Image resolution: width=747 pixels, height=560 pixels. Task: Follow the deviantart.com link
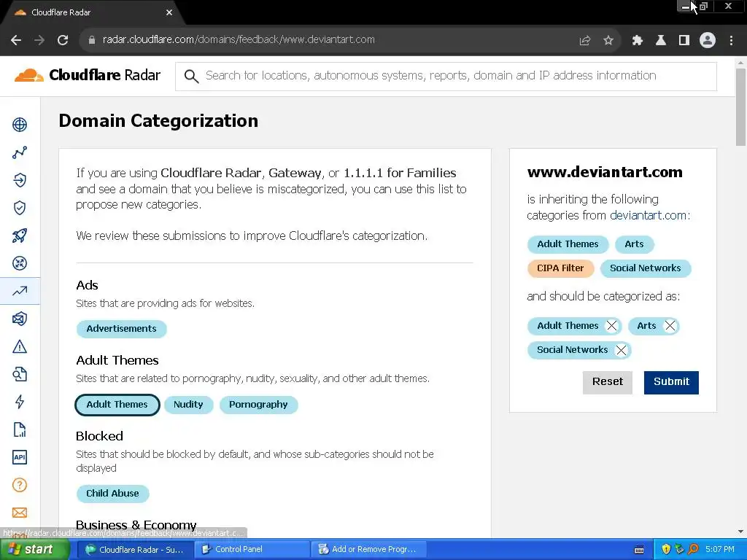pyautogui.click(x=648, y=215)
